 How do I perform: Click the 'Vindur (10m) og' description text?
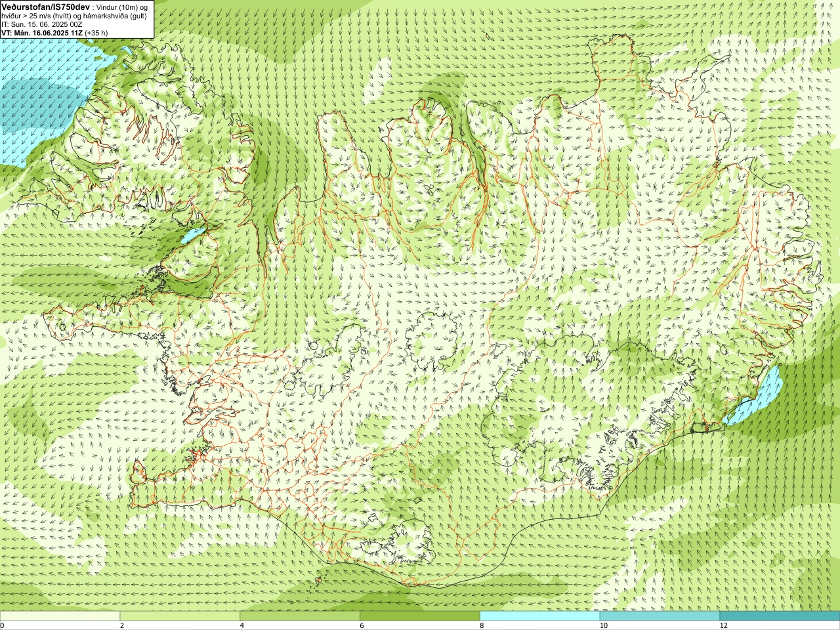[x=121, y=7]
